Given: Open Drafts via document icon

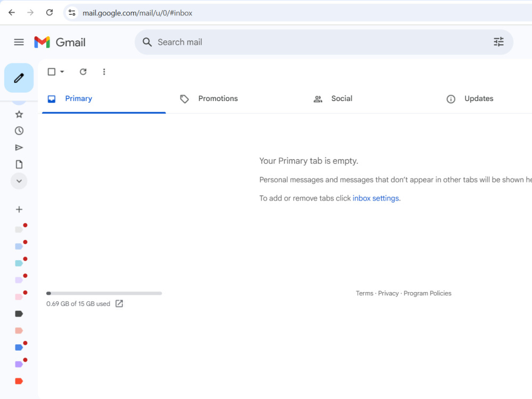Looking at the screenshot, I should pos(19,164).
